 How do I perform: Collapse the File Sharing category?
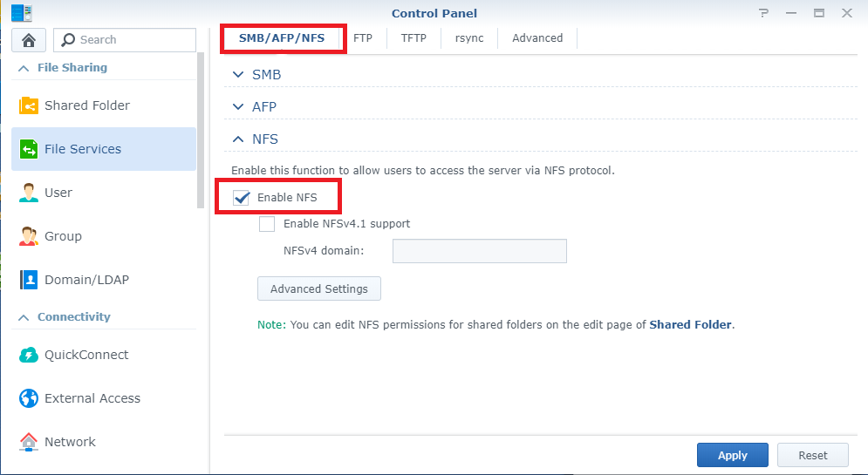23,68
